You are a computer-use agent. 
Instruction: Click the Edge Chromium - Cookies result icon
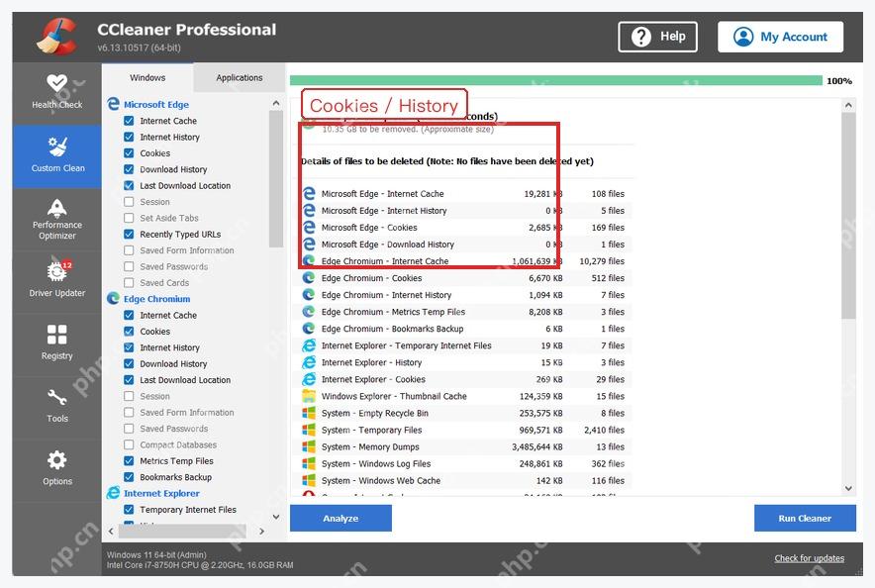pos(308,278)
